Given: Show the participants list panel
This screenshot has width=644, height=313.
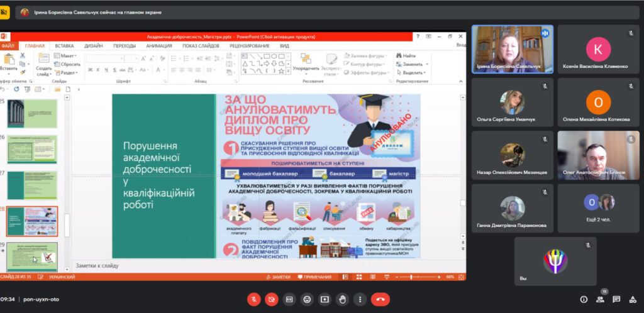Looking at the screenshot, I should point(601,299).
